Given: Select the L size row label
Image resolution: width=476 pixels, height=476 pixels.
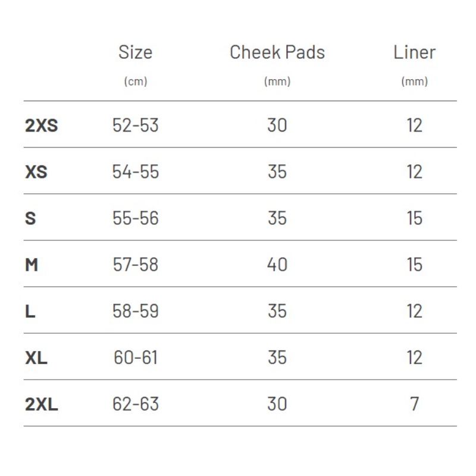Looking at the screenshot, I should point(30,311).
